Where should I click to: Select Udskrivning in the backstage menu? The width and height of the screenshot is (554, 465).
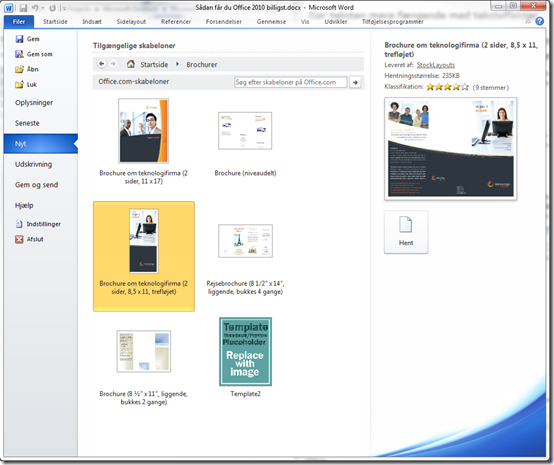pyautogui.click(x=41, y=164)
